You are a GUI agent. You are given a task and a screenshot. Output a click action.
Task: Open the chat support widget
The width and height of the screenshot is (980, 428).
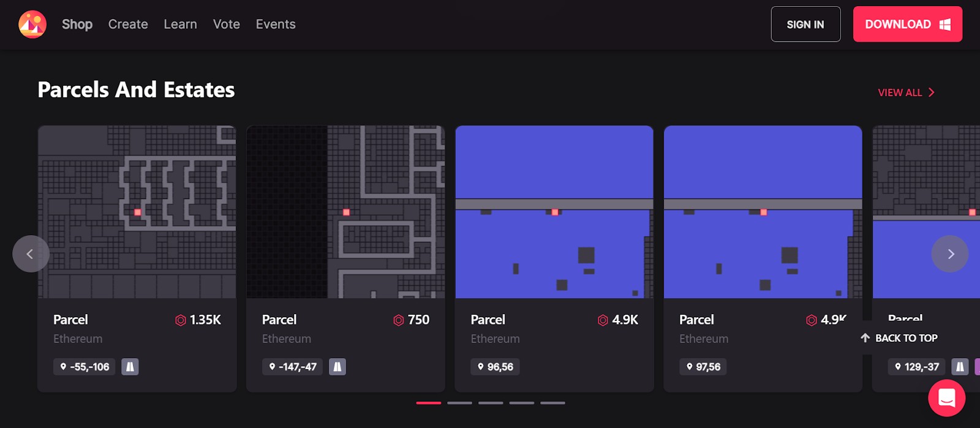coord(947,398)
